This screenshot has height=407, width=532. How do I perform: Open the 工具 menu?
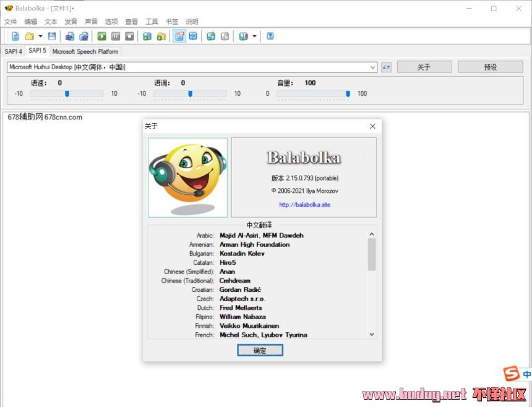click(x=152, y=22)
